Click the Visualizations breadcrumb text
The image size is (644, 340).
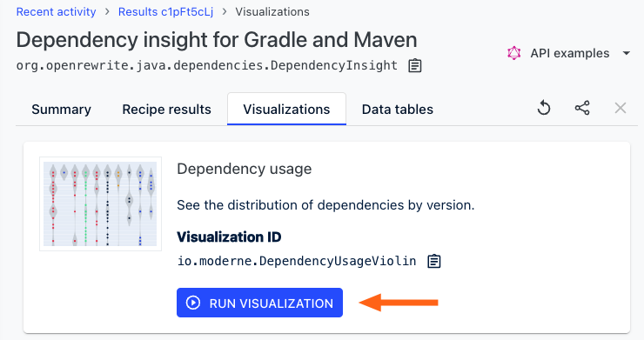(x=272, y=12)
